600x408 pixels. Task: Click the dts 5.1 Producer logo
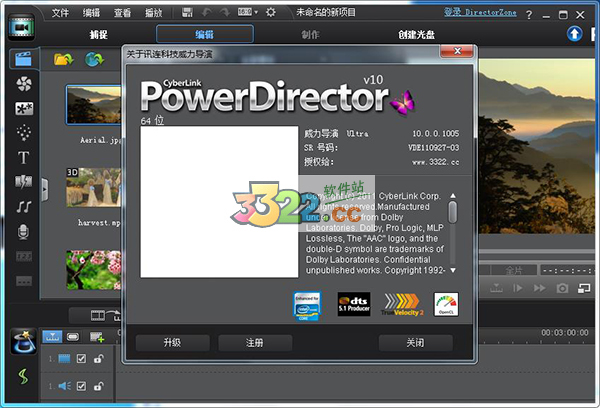(x=354, y=304)
